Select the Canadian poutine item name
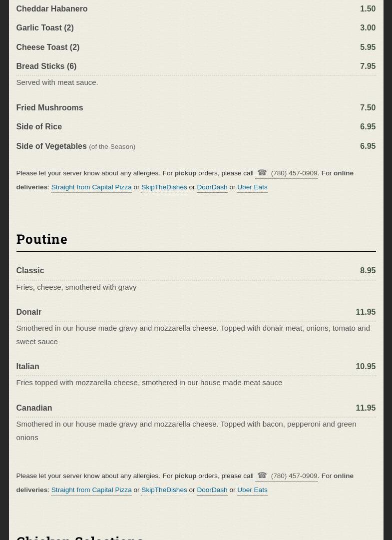 (x=34, y=408)
